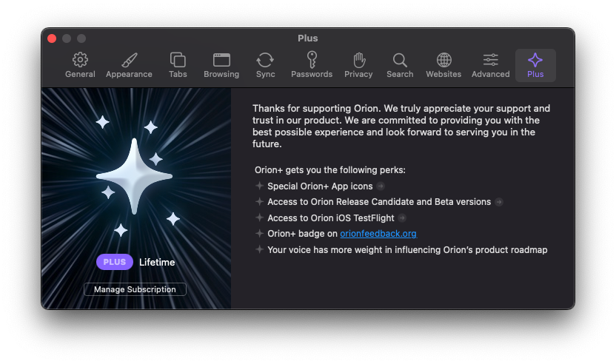Click arrow next to Orion iOS TestFlight
The image size is (616, 364).
402,218
